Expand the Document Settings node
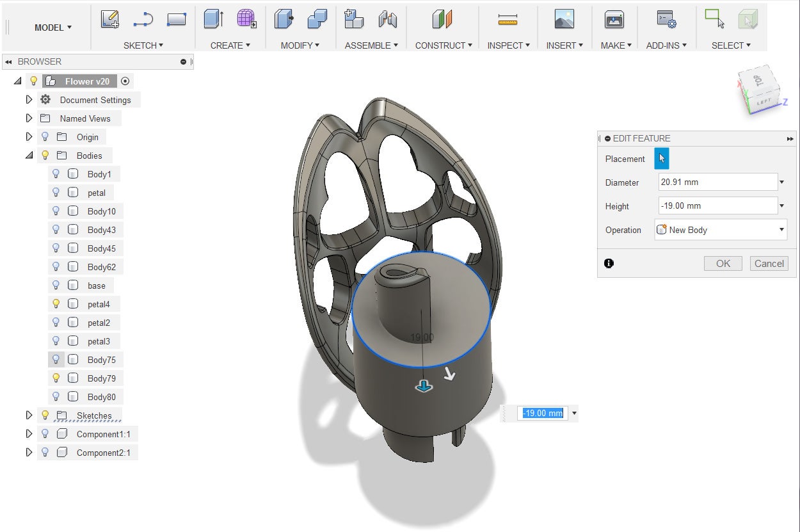Viewport: 800px width, 532px height. [x=29, y=100]
